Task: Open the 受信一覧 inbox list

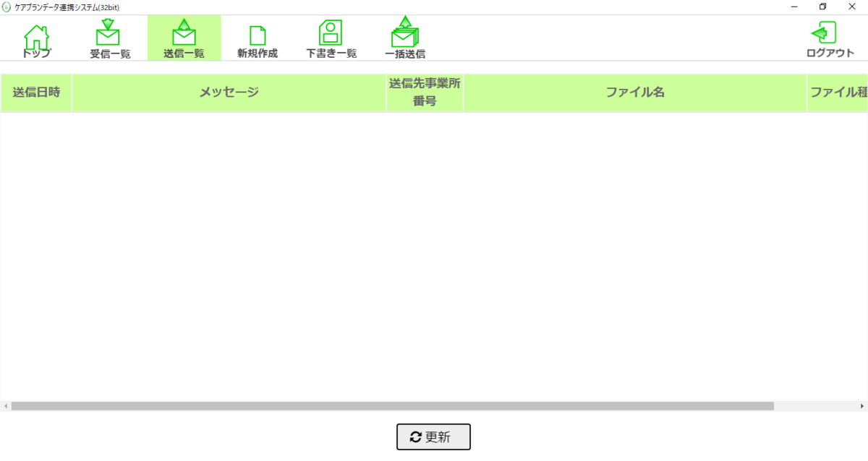Action: (x=110, y=40)
